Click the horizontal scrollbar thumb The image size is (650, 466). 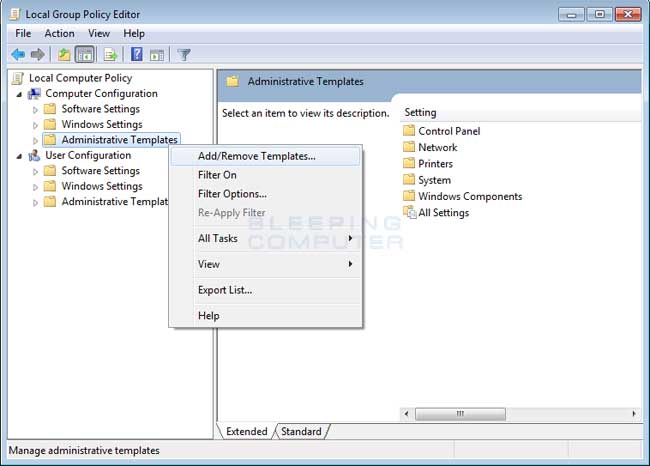(460, 414)
